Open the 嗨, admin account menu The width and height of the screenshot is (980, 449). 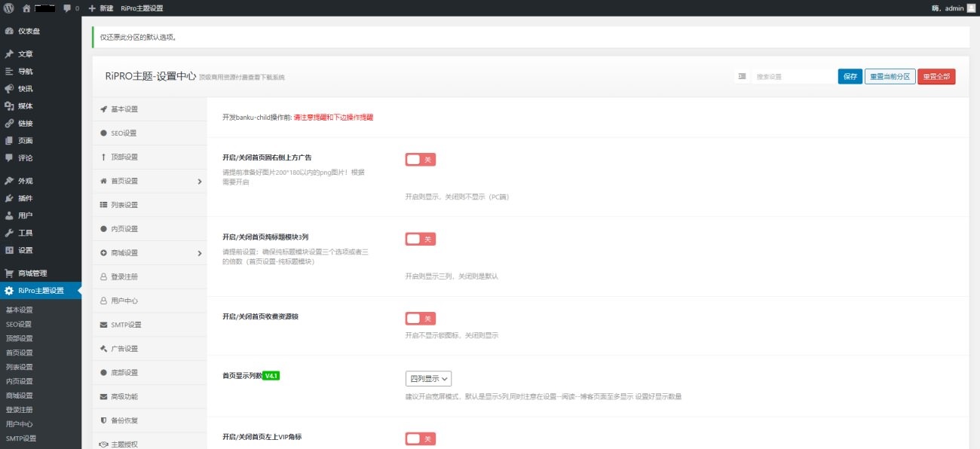(954, 8)
